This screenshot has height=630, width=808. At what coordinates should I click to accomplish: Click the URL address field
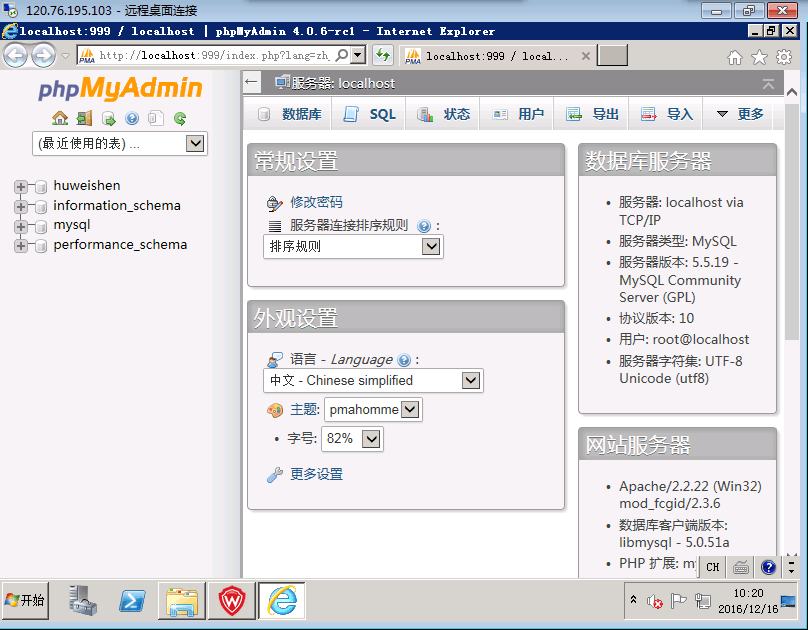[214, 55]
